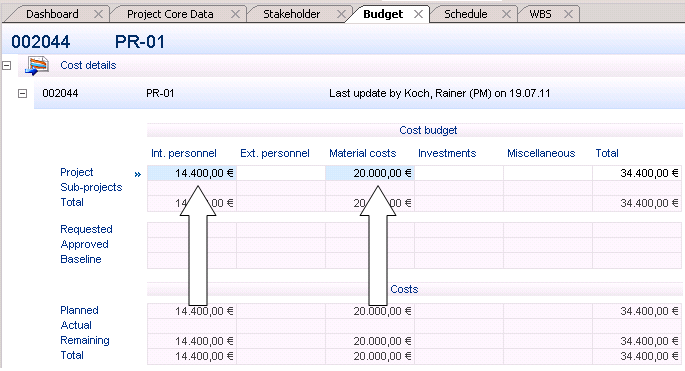Image resolution: width=685 pixels, height=371 pixels.
Task: Click the Project Ext. personnel budget cell
Action: [x=281, y=173]
